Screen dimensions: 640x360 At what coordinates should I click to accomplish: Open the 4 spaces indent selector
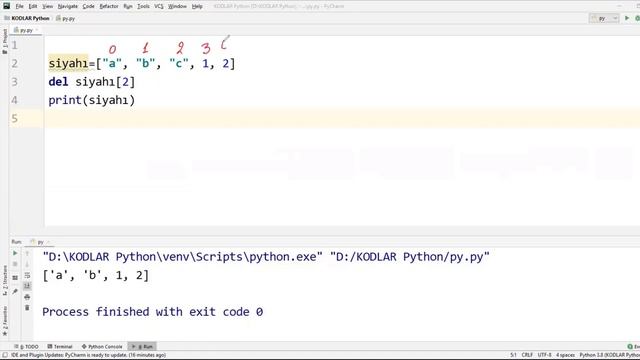point(565,355)
